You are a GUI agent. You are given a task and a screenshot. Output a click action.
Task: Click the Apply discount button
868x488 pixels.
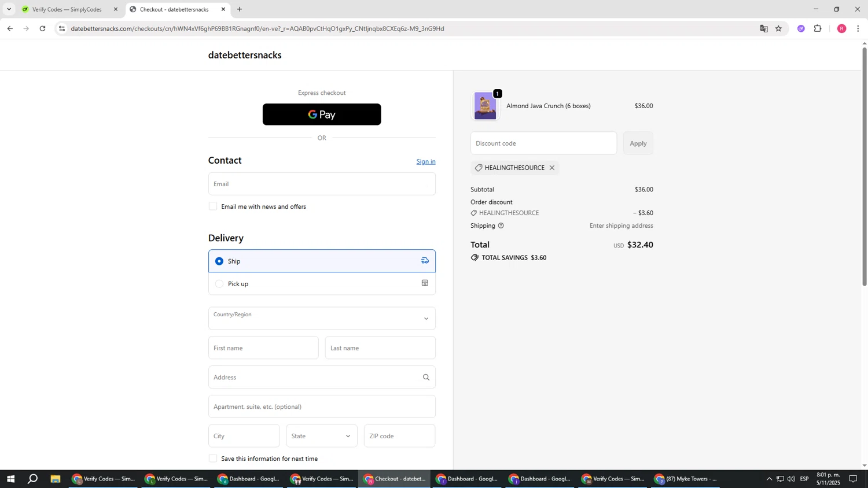pyautogui.click(x=638, y=143)
